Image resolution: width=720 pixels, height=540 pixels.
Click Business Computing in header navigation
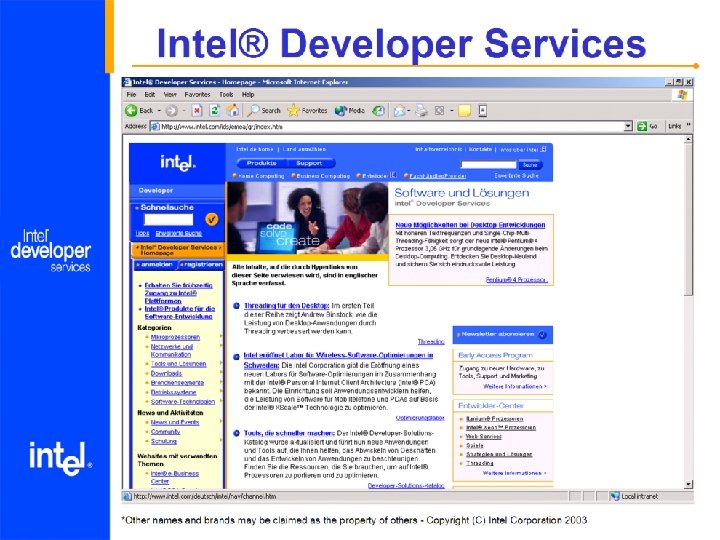(323, 176)
